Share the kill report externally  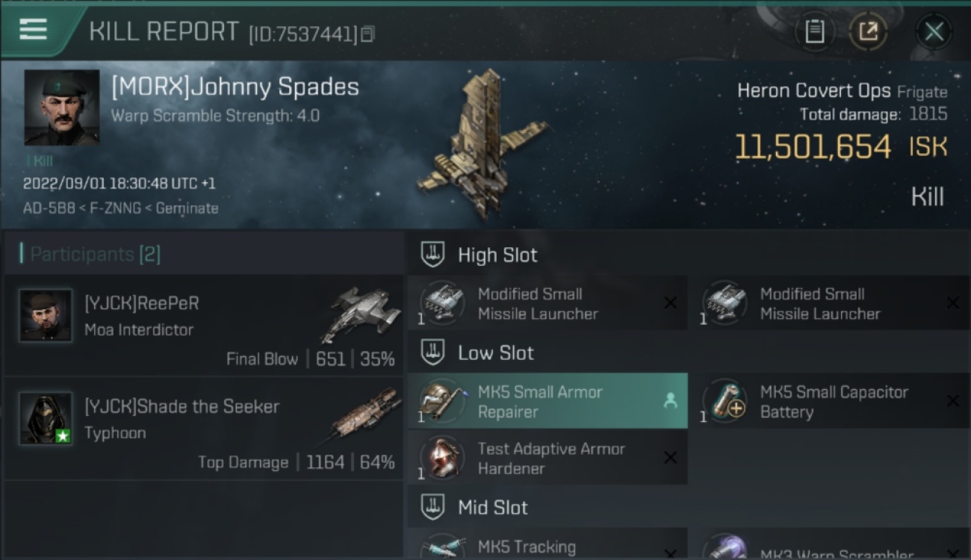pos(868,31)
